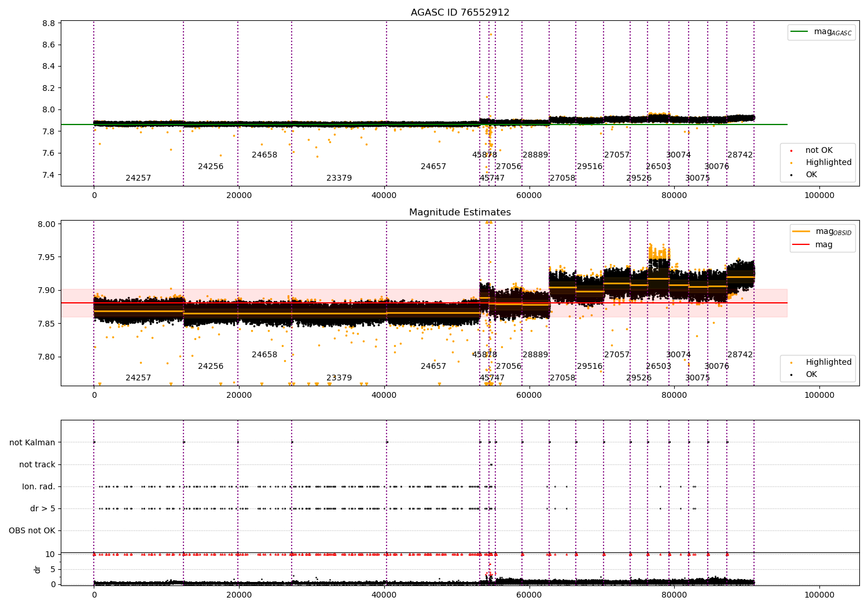
Task: Click obsid 27057 in the Magnitude Estimates plot
Action: pos(617,355)
